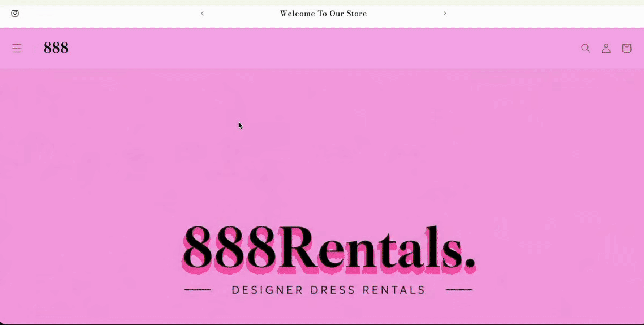Show previous announcement with left chevron
Image resolution: width=644 pixels, height=325 pixels.
point(202,14)
